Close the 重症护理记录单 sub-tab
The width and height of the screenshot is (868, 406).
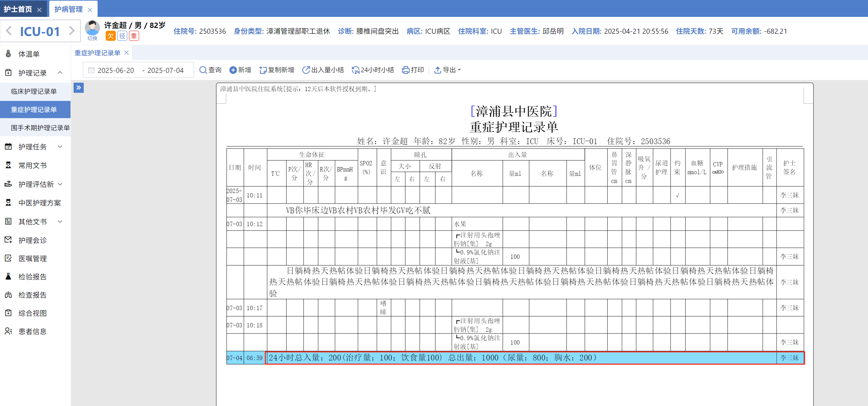127,53
